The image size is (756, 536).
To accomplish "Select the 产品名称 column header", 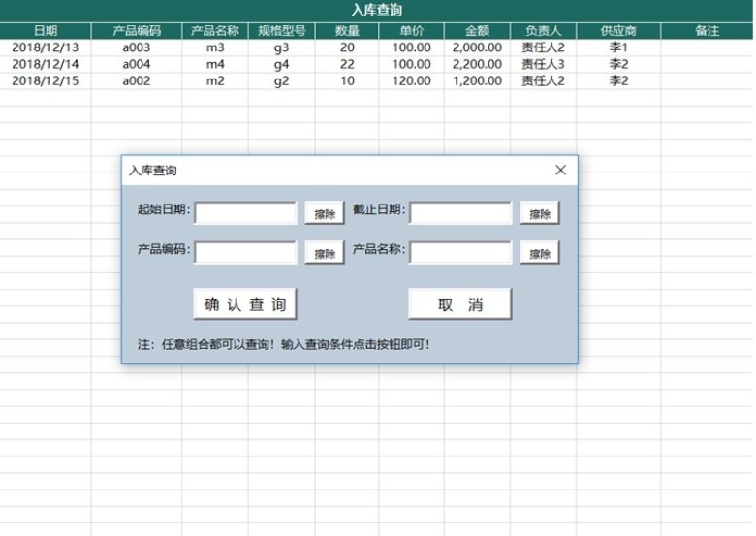I will 215,31.
